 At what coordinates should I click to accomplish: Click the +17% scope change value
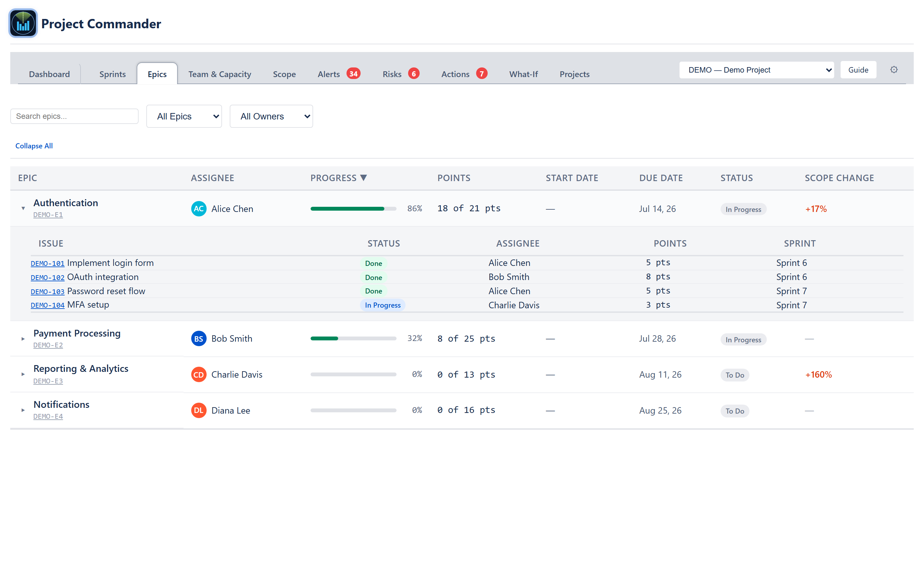point(816,209)
